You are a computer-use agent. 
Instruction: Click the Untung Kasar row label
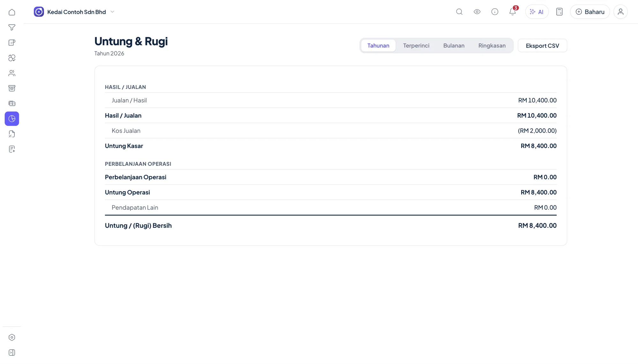pos(124,146)
